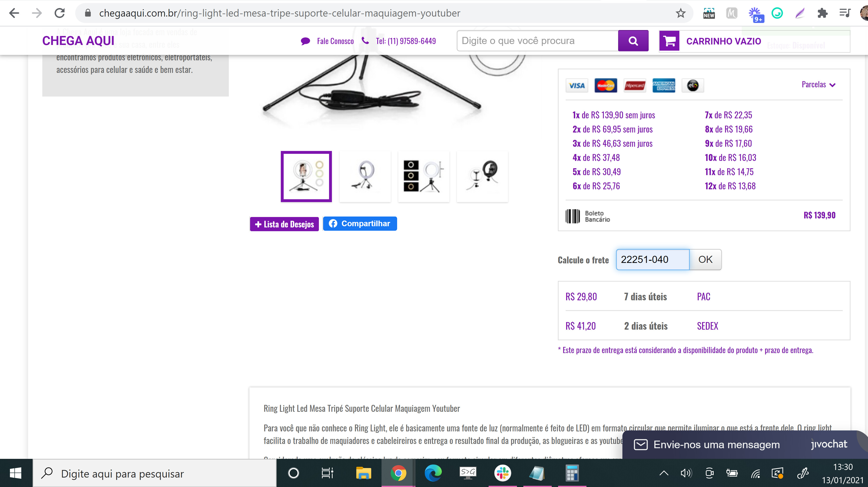868x487 pixels.
Task: Show hidden system tray icons
Action: (x=664, y=473)
